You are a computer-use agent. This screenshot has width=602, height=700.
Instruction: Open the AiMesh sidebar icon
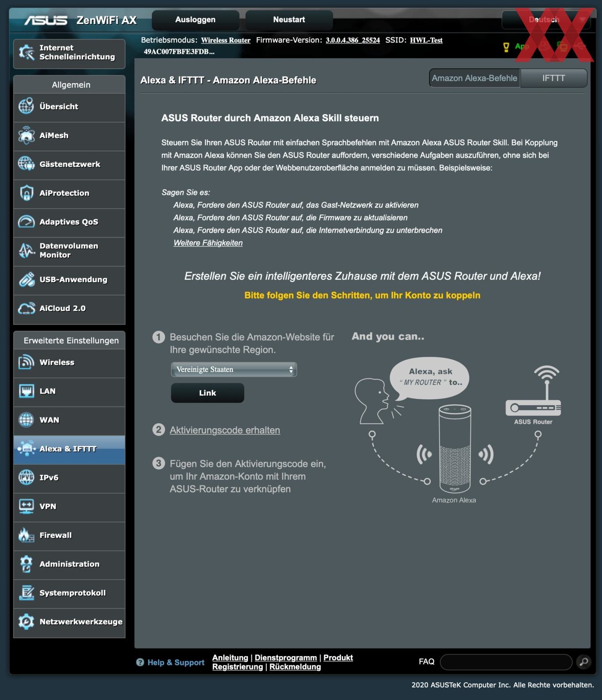26,135
